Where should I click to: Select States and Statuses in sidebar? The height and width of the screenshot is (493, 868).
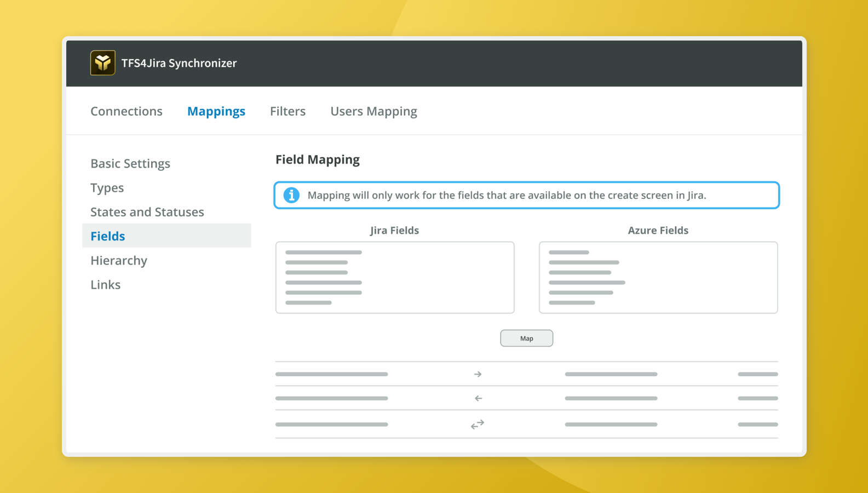point(147,212)
